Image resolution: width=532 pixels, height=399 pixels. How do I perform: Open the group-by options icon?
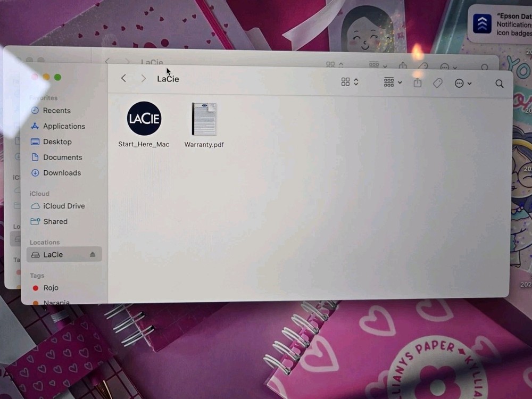click(x=389, y=82)
